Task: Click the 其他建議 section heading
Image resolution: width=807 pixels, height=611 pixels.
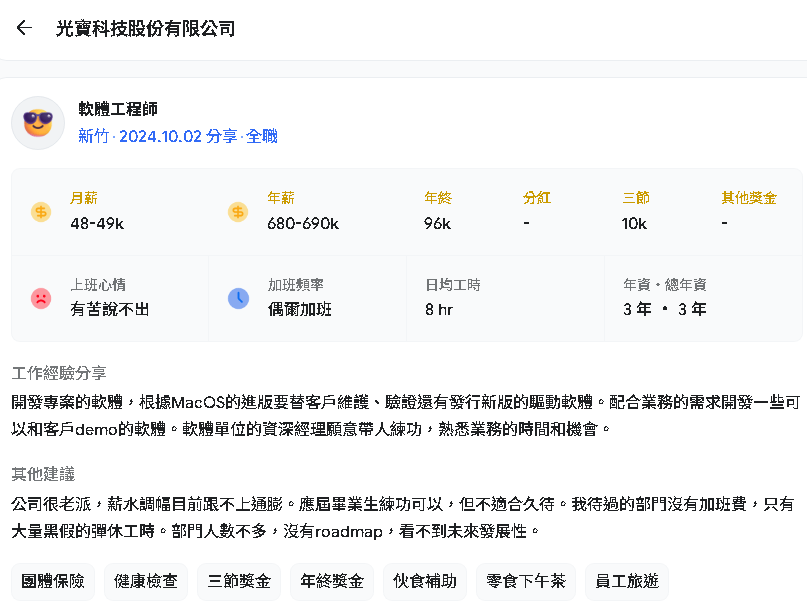Action: coord(43,474)
